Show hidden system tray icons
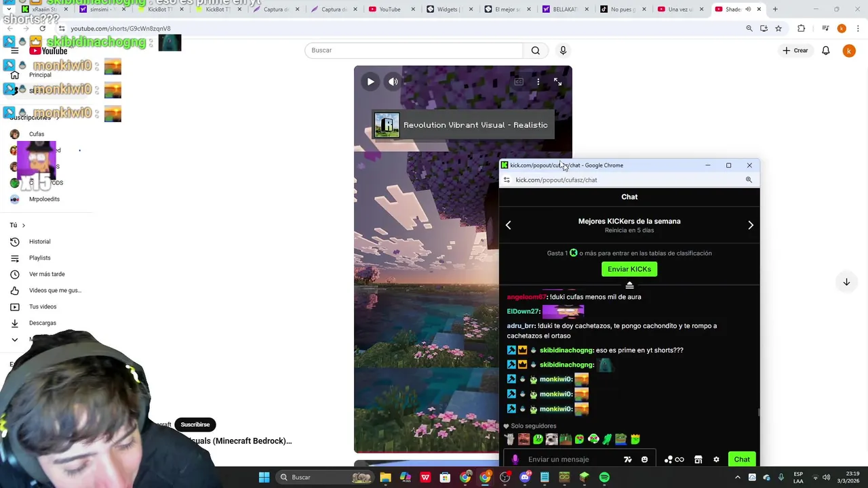The width and height of the screenshot is (868, 488). (x=738, y=477)
